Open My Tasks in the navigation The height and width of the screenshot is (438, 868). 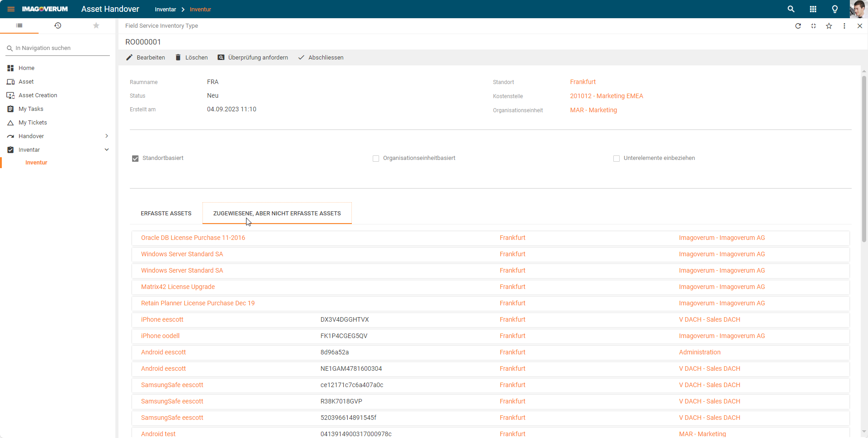point(31,109)
